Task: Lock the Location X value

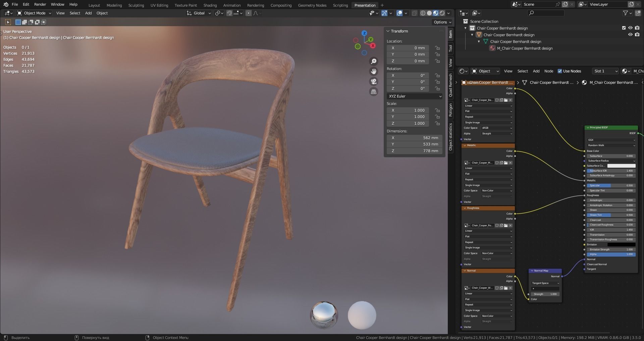Action: pyautogui.click(x=437, y=48)
